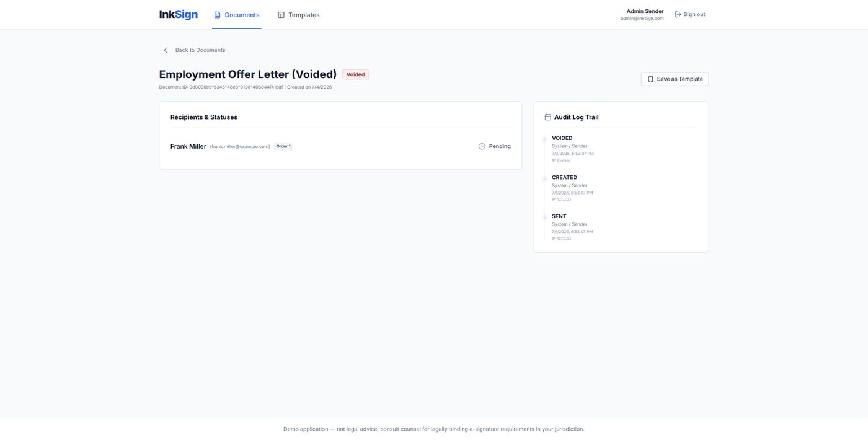This screenshot has width=868, height=440.
Task: Click the Order 1 badge
Action: pyautogui.click(x=283, y=146)
